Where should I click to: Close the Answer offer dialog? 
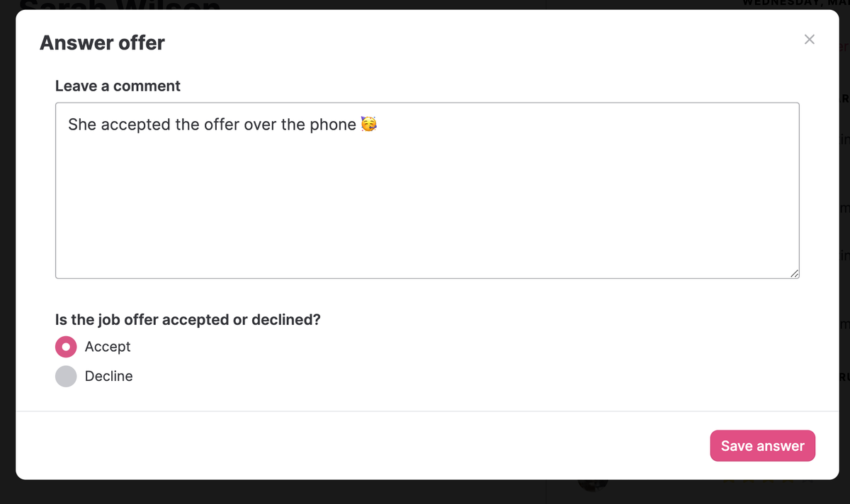click(x=810, y=40)
